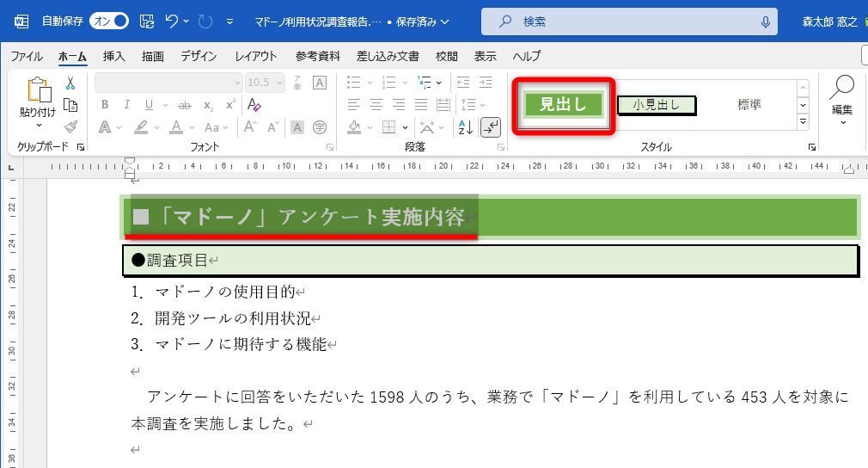Apply the 標準 style

click(749, 105)
